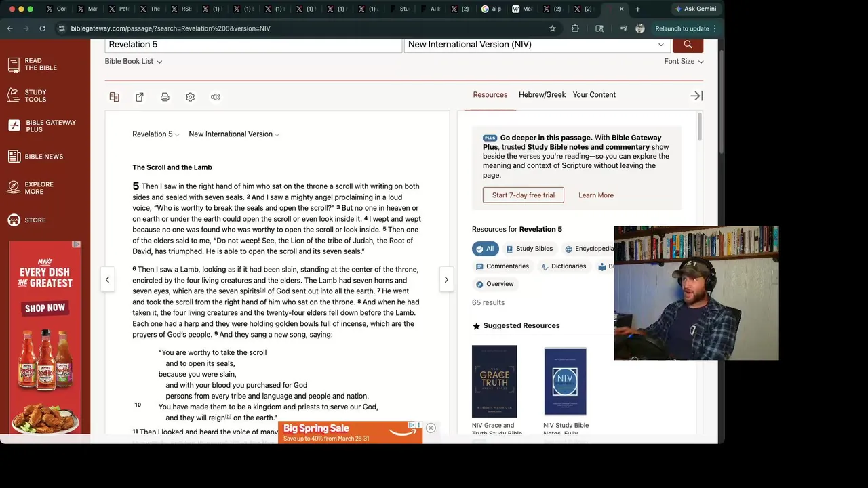
Task: Open the Font Size dropdown
Action: [684, 61]
